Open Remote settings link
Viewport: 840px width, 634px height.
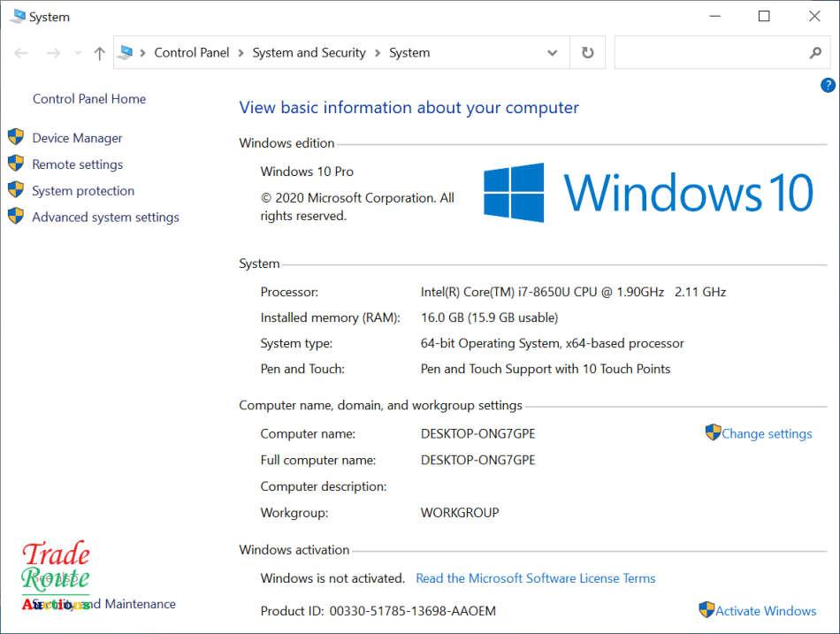[x=77, y=164]
